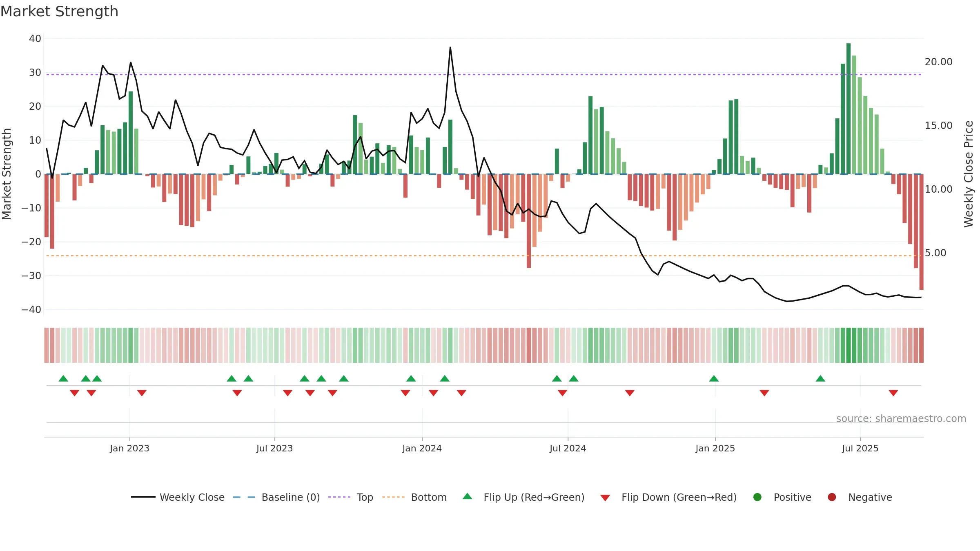Click the '−20' left axis tick label
The width and height of the screenshot is (980, 551).
(x=31, y=242)
